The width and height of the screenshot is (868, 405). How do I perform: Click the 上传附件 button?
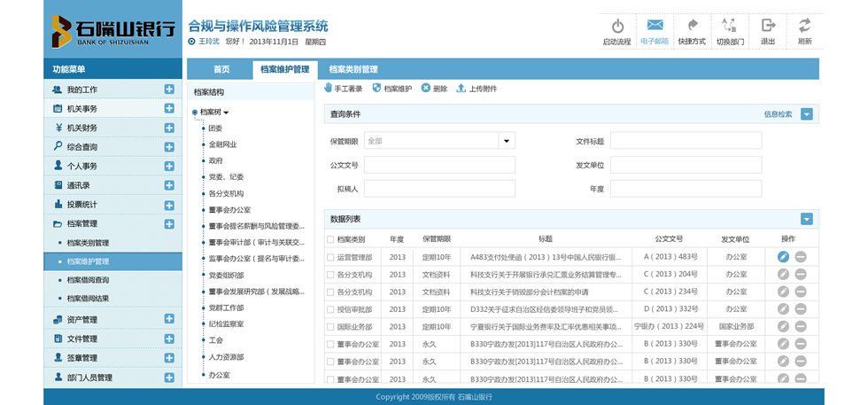(477, 89)
